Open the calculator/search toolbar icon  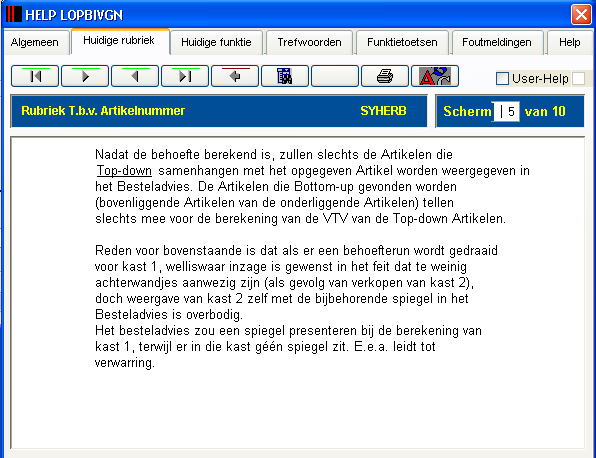[285, 76]
